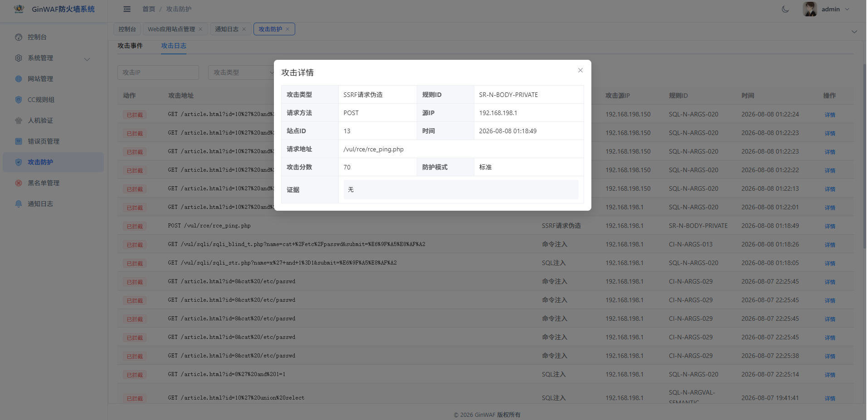Open 详情 for SSRF请求伪造 row
Image resolution: width=868 pixels, height=420 pixels.
[x=830, y=226]
